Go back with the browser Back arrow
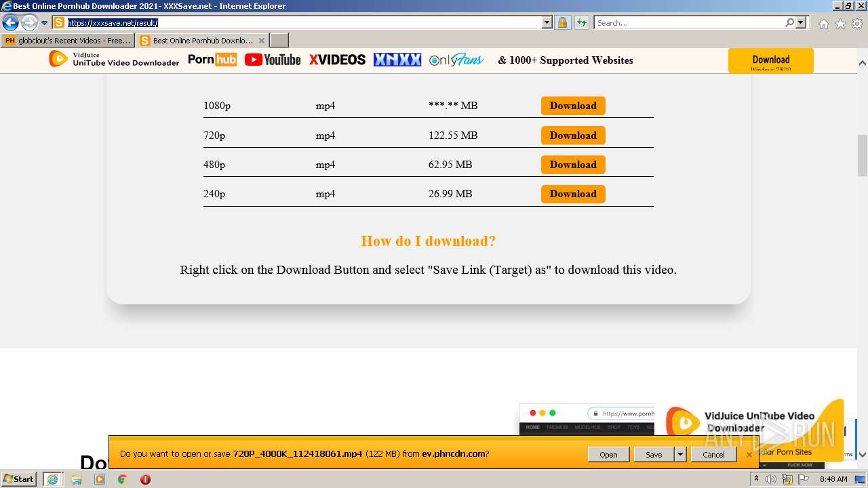 (10, 22)
